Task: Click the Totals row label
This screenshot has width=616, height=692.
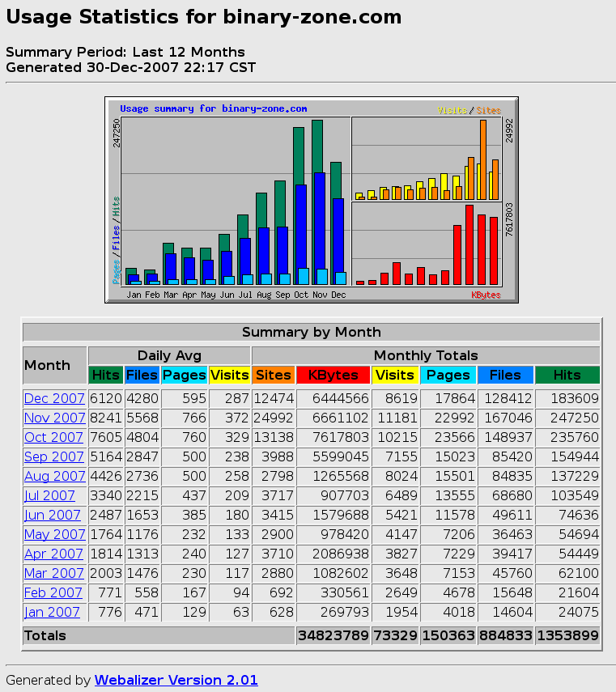Action: tap(45, 636)
